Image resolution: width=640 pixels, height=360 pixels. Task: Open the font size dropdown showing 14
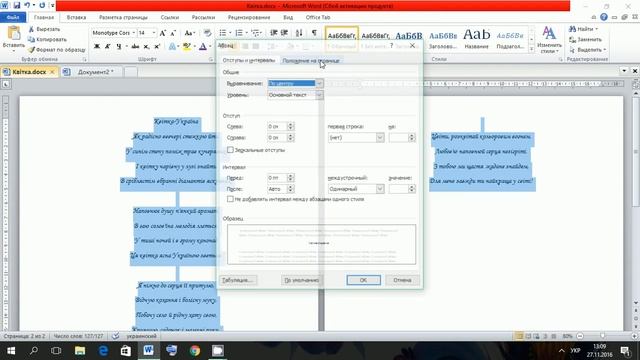153,33
